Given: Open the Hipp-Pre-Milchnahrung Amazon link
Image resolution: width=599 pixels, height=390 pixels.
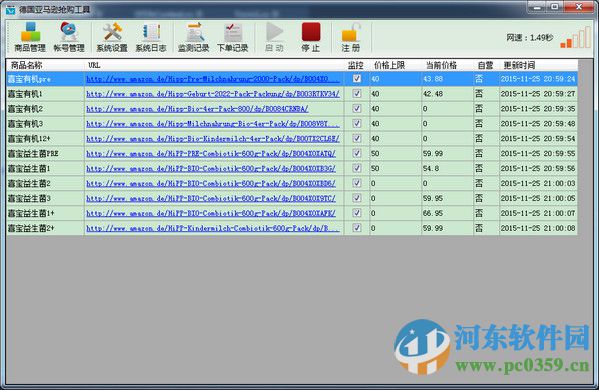Looking at the screenshot, I should tap(213, 79).
